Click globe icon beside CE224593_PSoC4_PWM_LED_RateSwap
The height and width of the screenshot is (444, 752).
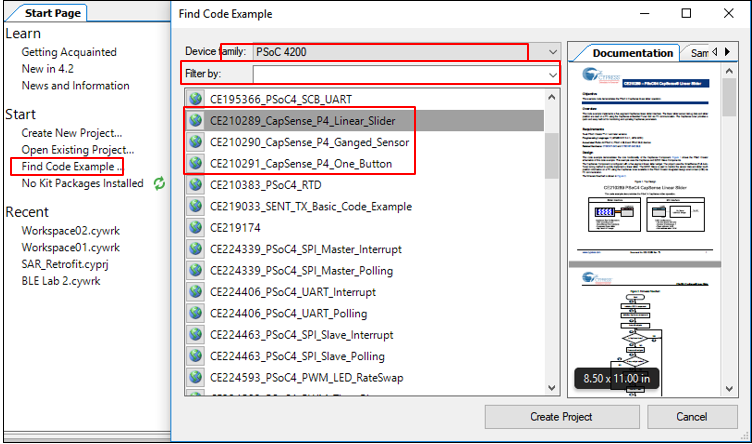coord(196,377)
